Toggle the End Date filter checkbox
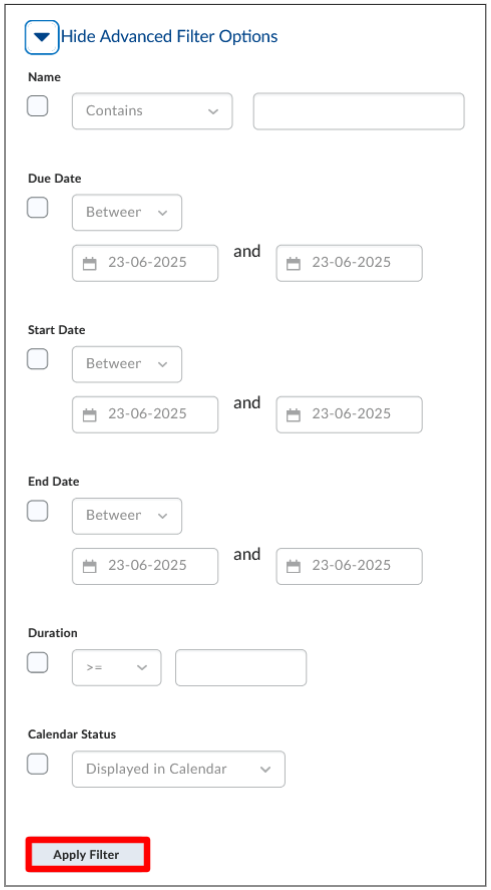 click(x=37, y=511)
